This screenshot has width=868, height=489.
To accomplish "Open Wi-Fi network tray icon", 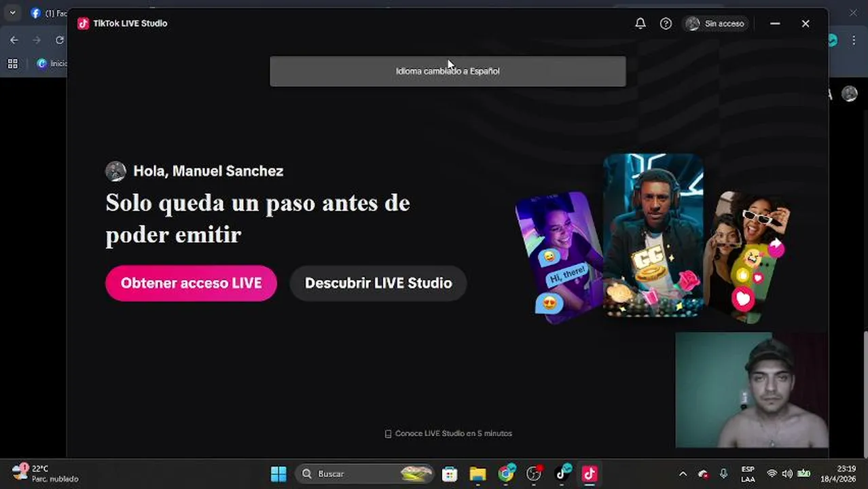I will tap(772, 474).
